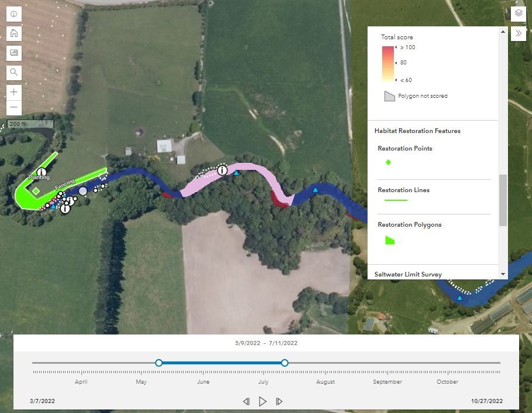Click the info marker near Planting label

[42, 172]
